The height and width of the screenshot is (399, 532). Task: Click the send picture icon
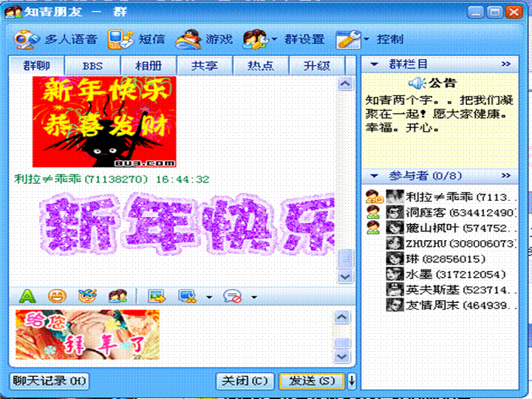[157, 296]
